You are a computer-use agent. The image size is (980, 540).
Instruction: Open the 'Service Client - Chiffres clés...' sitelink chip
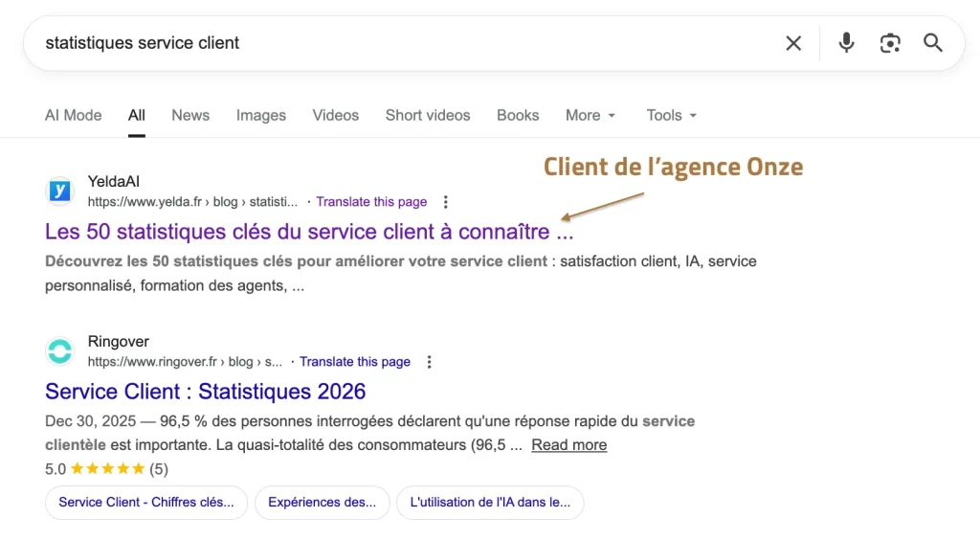coord(146,503)
